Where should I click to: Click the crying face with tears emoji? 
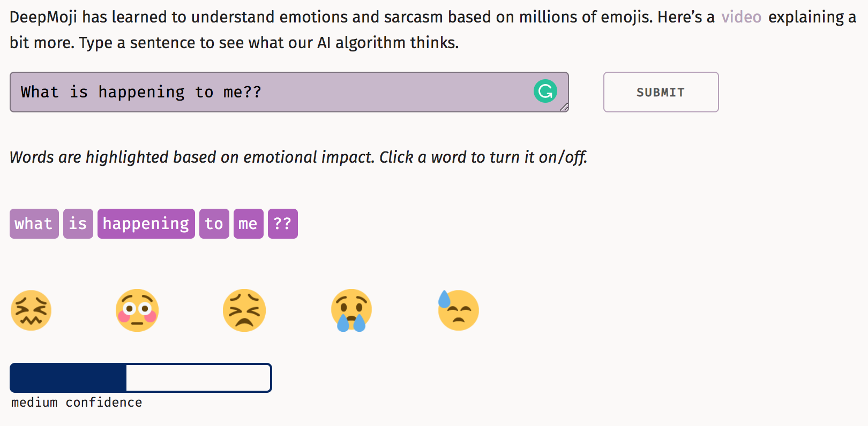351,310
